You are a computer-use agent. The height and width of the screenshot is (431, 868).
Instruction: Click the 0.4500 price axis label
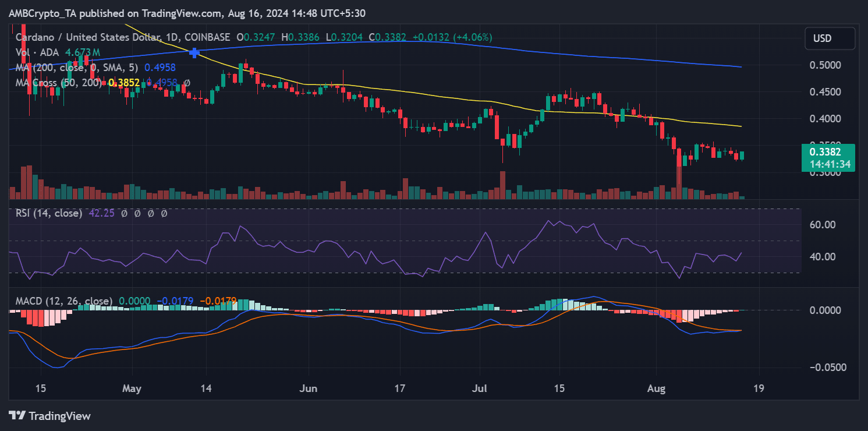(x=827, y=92)
